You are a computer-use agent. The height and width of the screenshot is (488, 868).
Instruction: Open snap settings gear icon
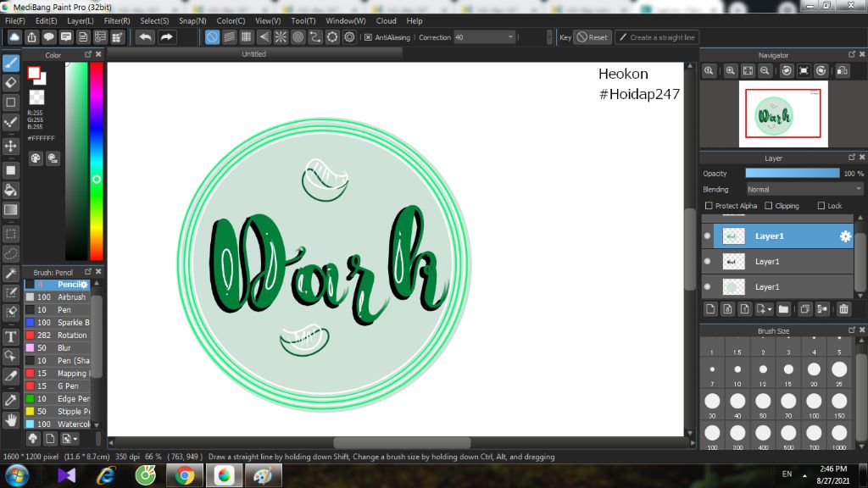click(349, 37)
